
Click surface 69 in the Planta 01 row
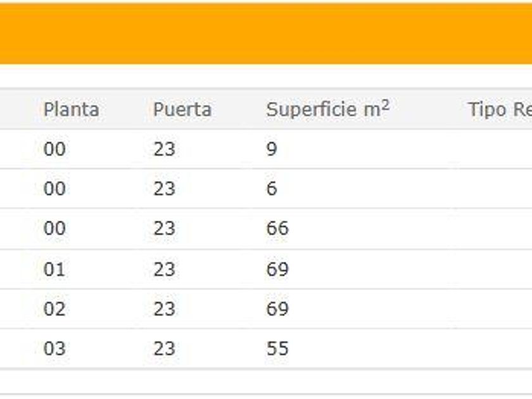(277, 269)
